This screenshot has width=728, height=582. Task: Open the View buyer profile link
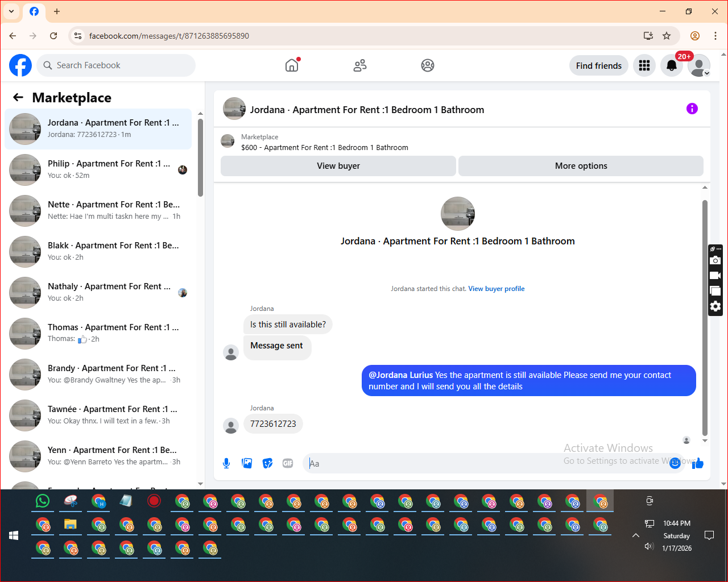[x=497, y=289]
